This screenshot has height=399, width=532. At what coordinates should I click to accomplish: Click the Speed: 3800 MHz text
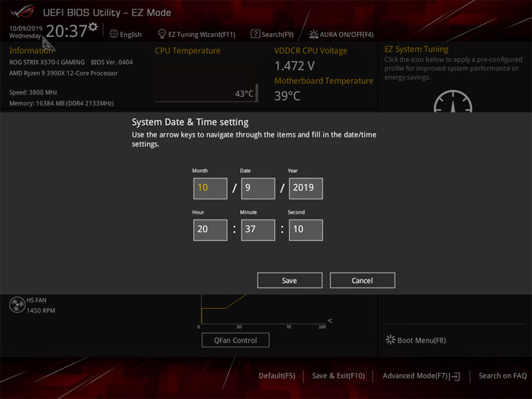coord(33,92)
